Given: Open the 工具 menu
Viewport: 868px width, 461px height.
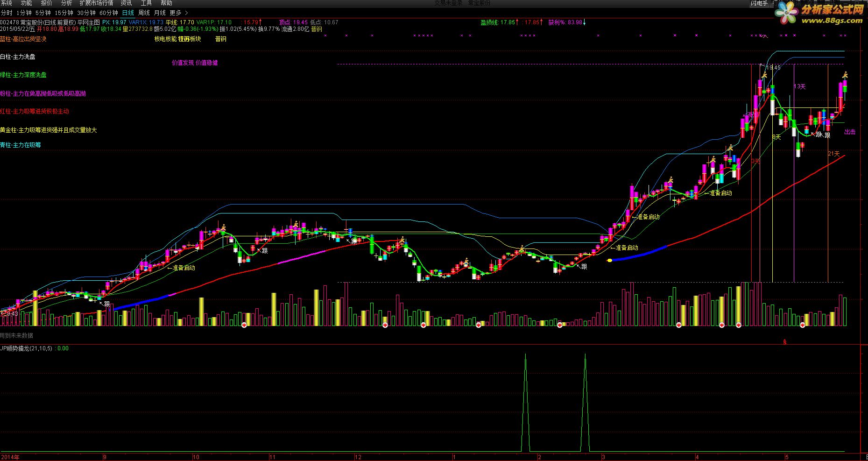Looking at the screenshot, I should click(146, 3).
